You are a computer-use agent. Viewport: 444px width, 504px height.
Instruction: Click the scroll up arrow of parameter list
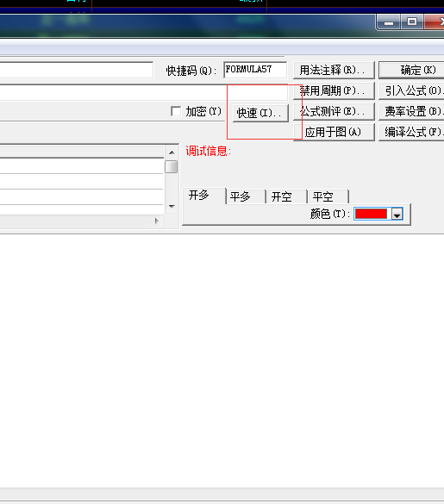(172, 152)
